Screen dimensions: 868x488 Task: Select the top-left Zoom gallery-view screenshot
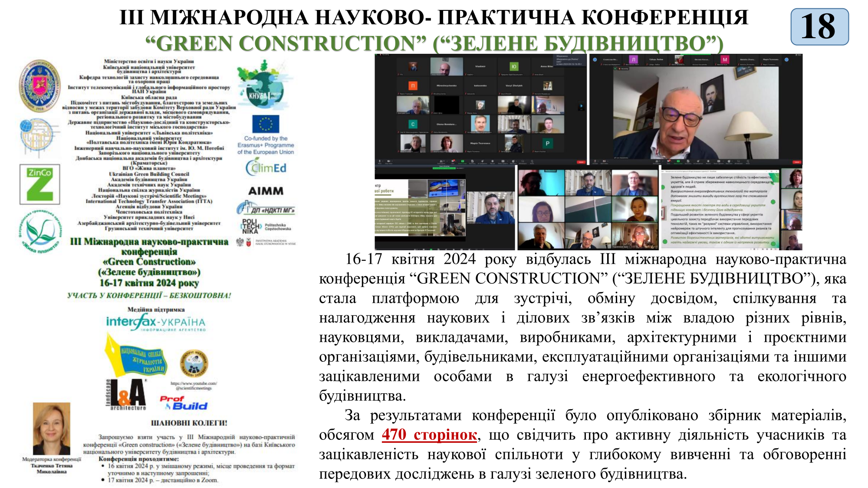tap(480, 109)
